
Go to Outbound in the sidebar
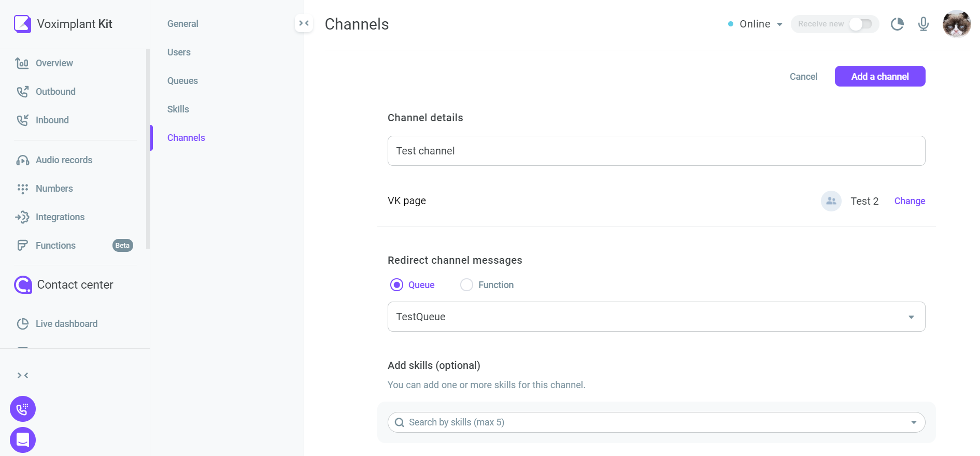point(55,92)
